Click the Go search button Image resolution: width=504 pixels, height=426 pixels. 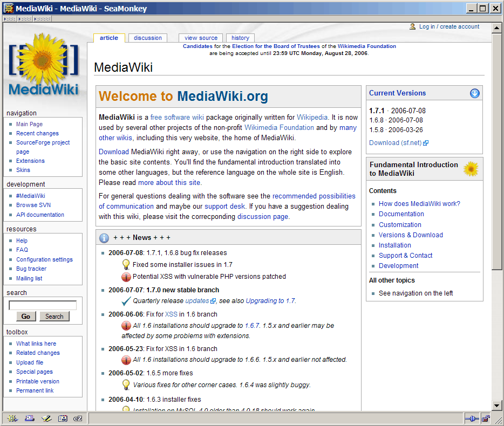26,317
